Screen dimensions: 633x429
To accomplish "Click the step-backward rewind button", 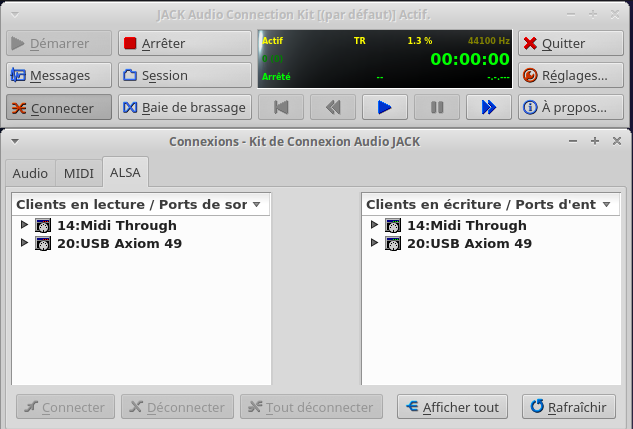I will 334,107.
